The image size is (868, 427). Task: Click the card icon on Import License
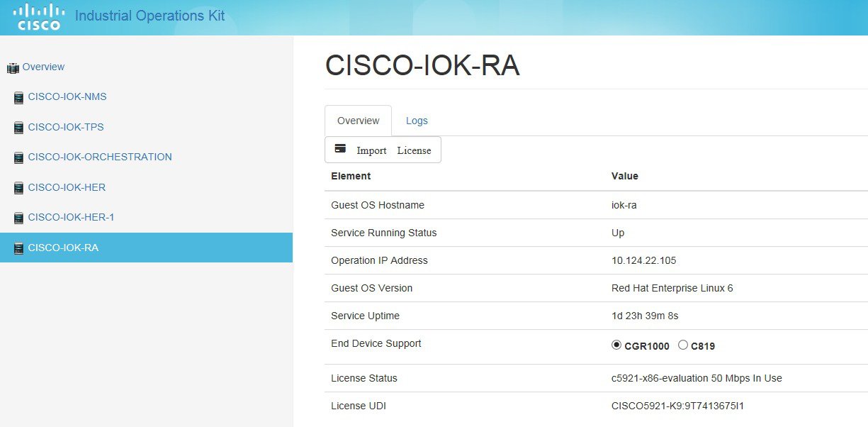pyautogui.click(x=341, y=149)
